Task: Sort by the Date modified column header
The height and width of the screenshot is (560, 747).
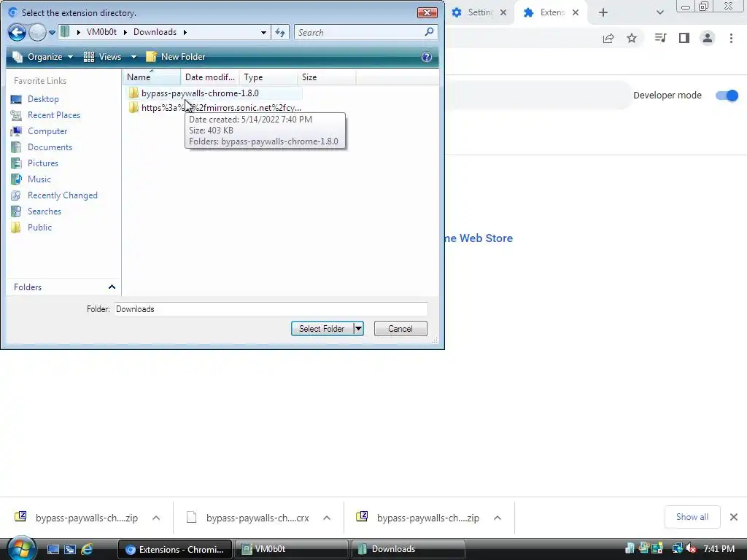Action: point(209,77)
